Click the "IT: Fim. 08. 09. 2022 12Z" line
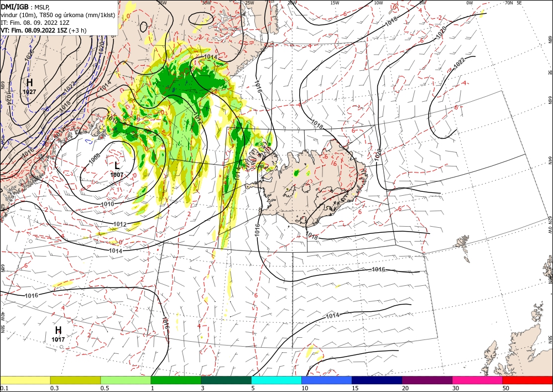Viewport: 553px width, 392px height. (x=35, y=23)
